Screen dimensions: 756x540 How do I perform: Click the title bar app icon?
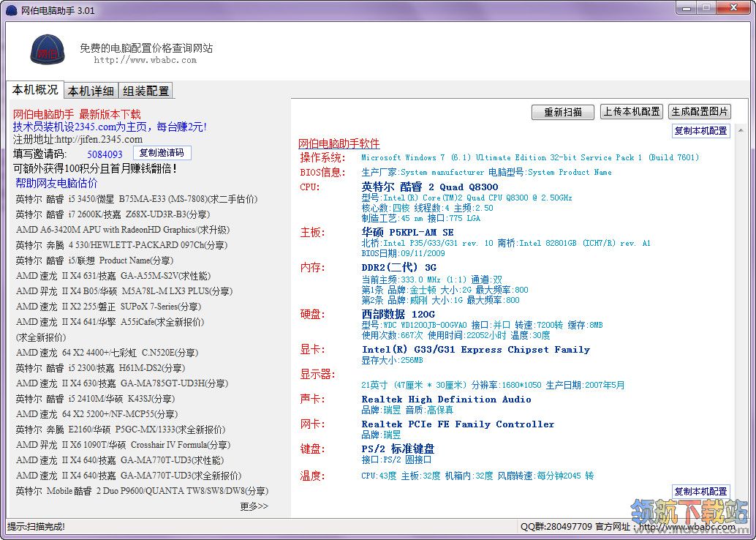pyautogui.click(x=12, y=10)
